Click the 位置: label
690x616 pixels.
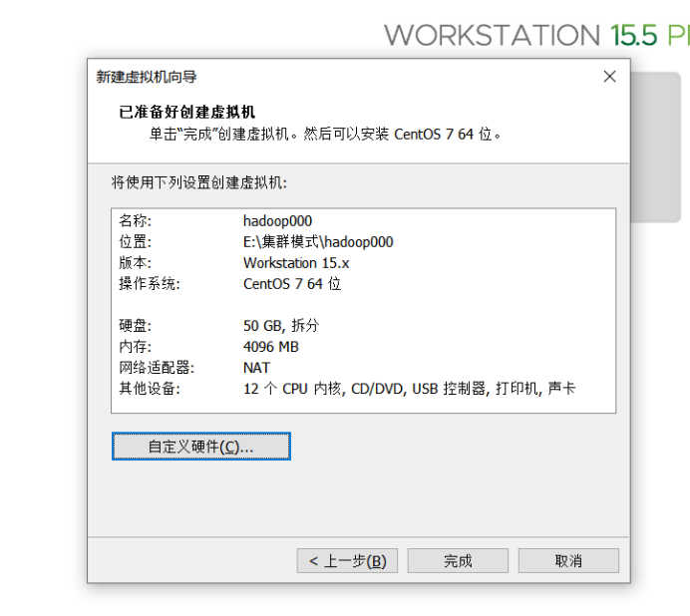coord(135,241)
